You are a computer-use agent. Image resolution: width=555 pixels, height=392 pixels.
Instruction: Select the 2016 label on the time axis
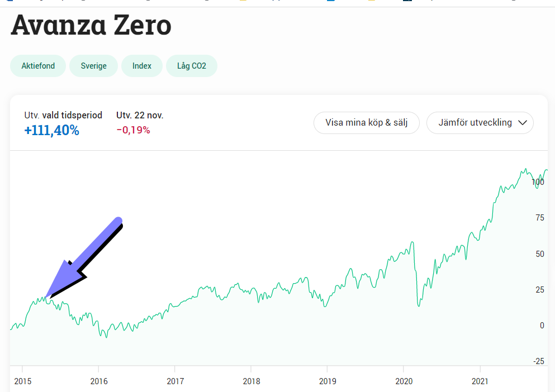(99, 381)
